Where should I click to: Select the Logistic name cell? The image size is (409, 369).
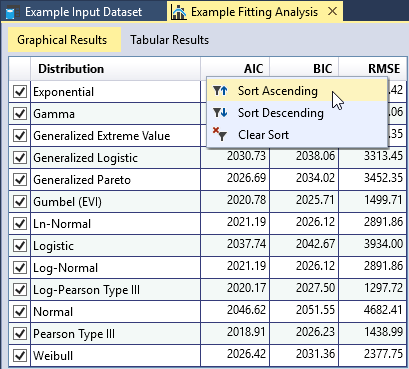pyautogui.click(x=115, y=246)
